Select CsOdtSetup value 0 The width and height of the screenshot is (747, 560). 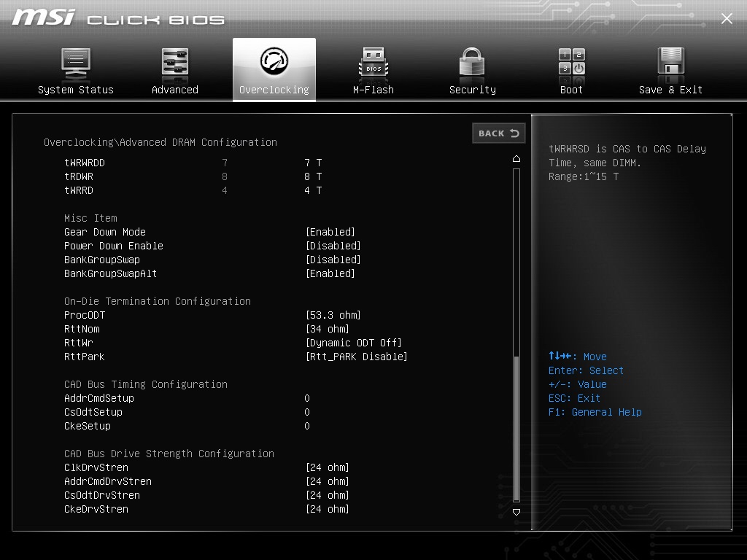pyautogui.click(x=307, y=412)
